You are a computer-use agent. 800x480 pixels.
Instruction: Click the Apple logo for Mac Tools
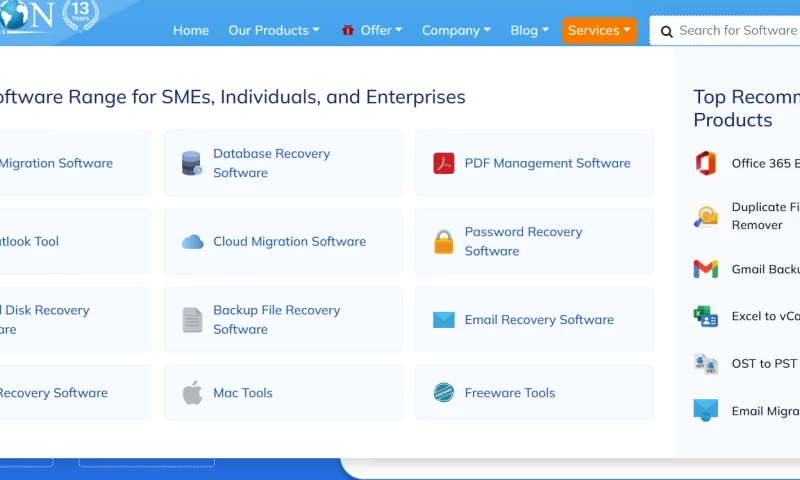(x=192, y=393)
